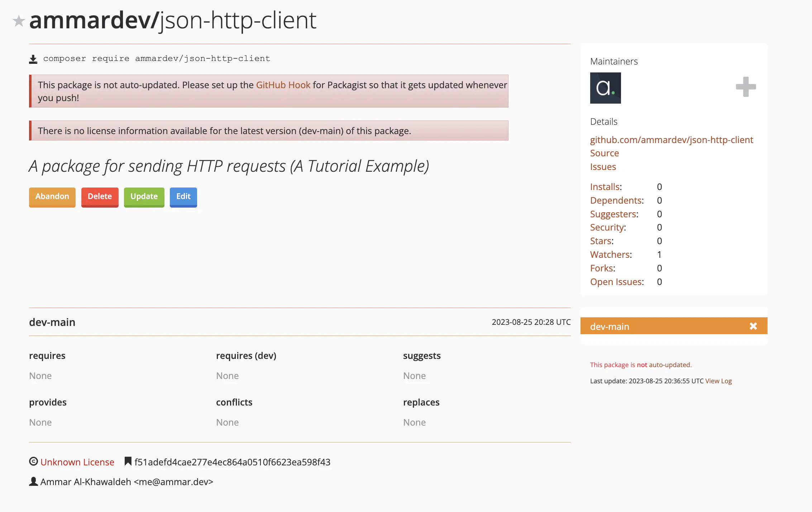Open the View Log link

point(718,381)
